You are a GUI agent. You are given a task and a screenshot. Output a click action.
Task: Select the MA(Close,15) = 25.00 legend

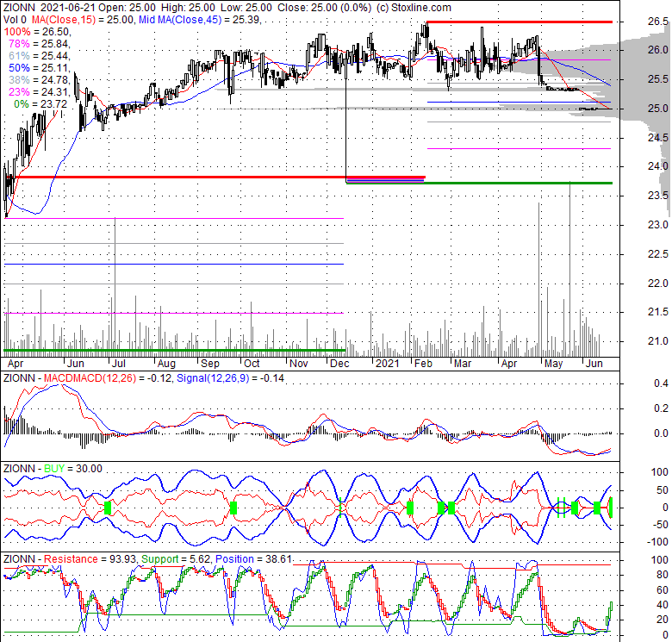(82, 20)
